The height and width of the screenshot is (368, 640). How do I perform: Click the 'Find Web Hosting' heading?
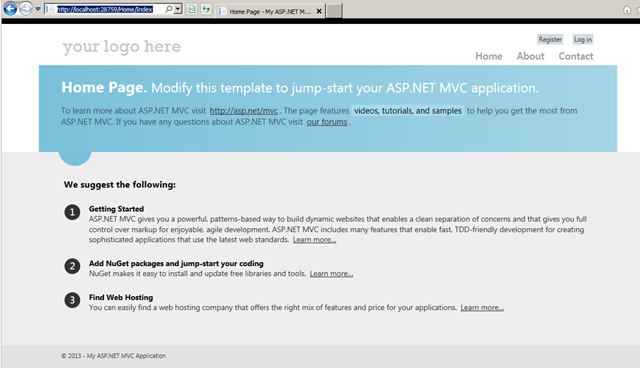coord(121,297)
